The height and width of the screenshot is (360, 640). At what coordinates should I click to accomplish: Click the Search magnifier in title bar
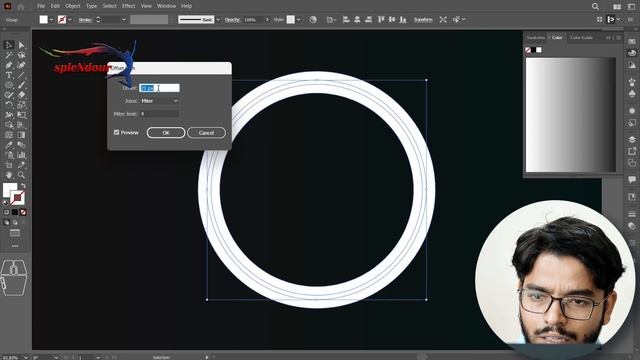click(x=595, y=6)
